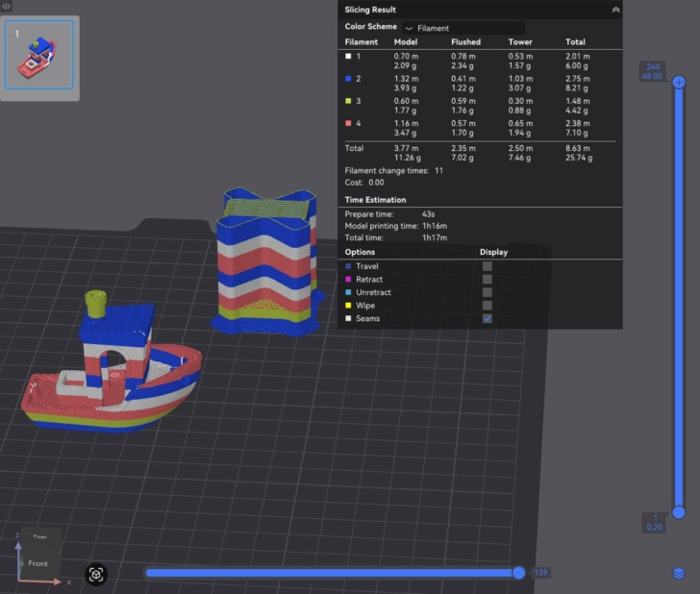This screenshot has width=700, height=594.
Task: Click the yellow Wipe color swatch
Action: click(348, 306)
